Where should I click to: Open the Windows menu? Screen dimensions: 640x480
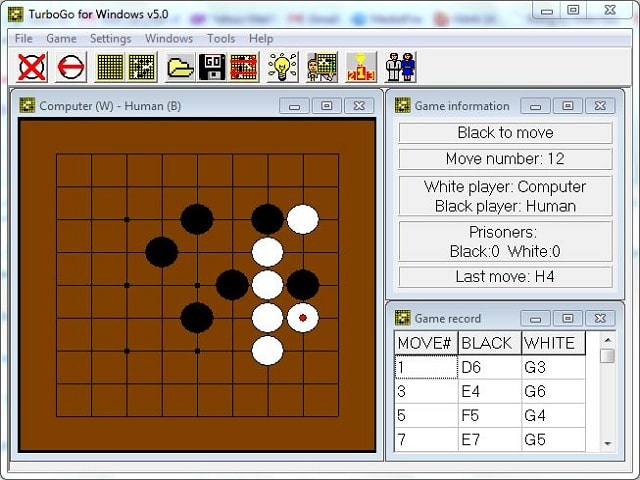pos(169,38)
